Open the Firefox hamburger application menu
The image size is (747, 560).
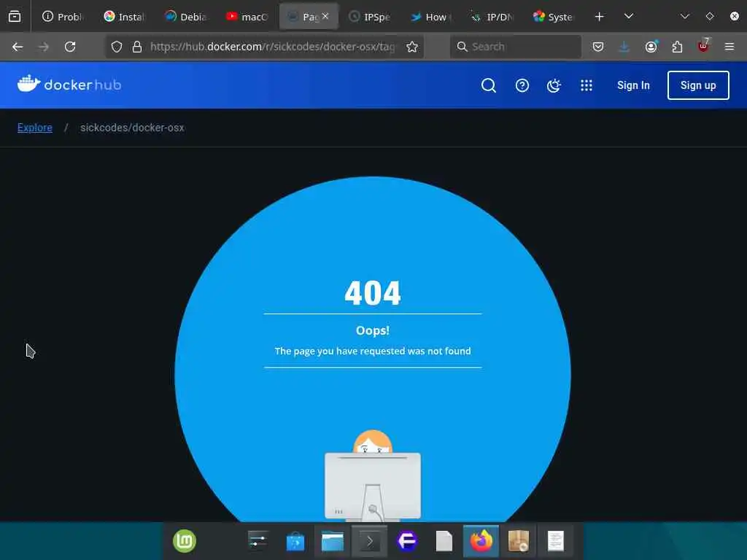click(729, 47)
